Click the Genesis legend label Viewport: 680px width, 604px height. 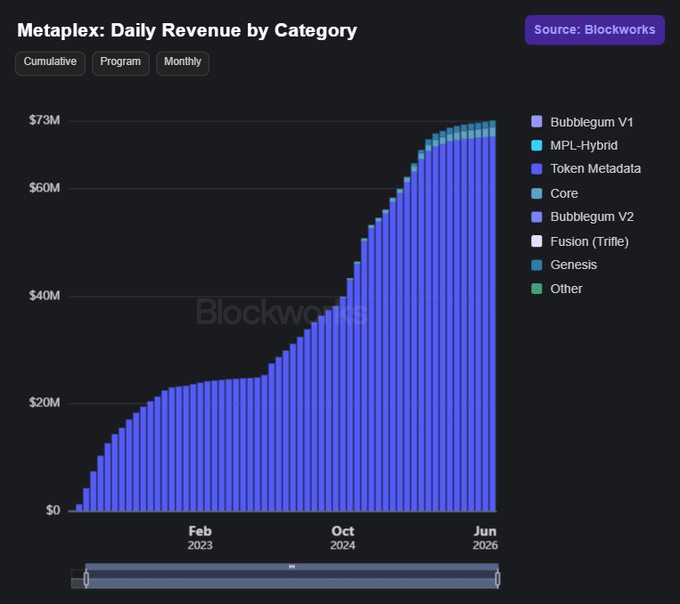point(573,264)
